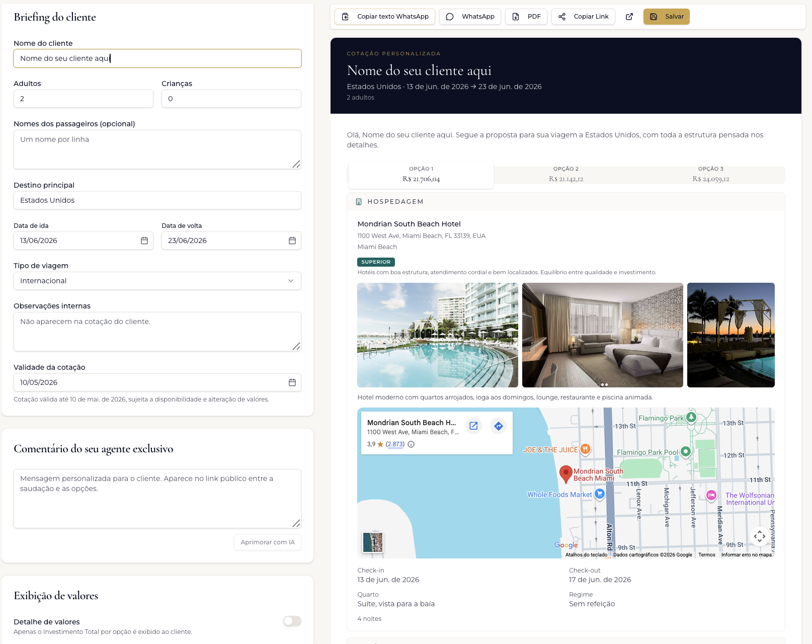812x644 pixels.
Task: Click the red Mondrian map pin
Action: coord(566,474)
